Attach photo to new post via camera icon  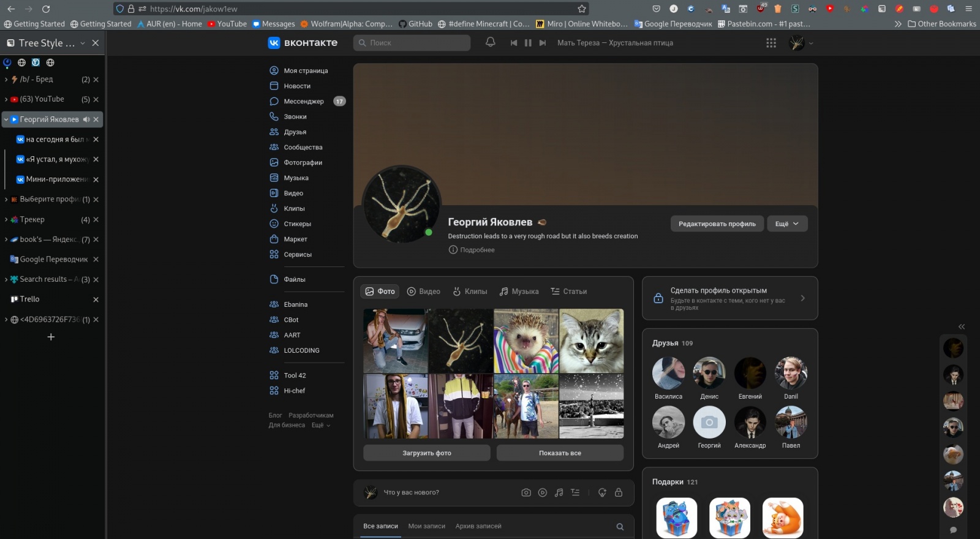[526, 492]
